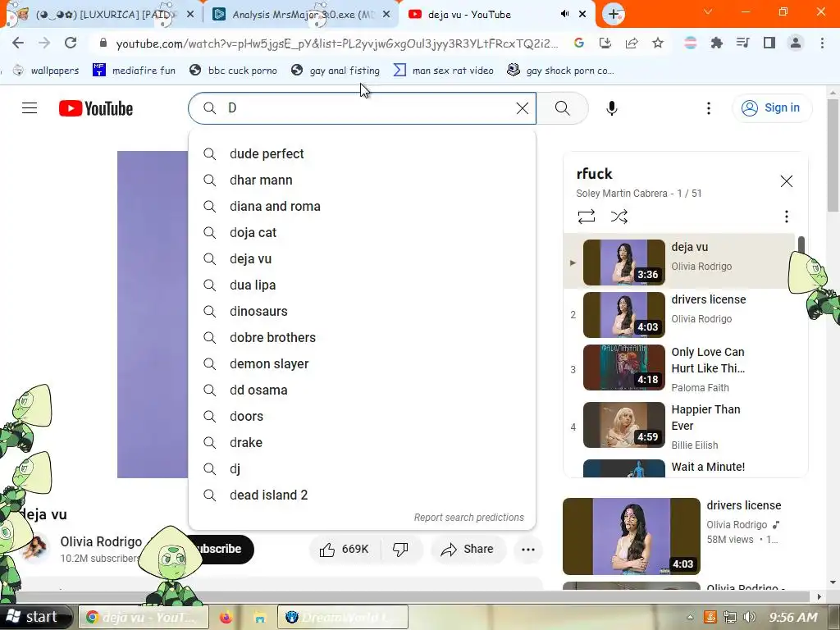This screenshot has width=840, height=630.
Task: Toggle shuffle playlist in rfuck panel
Action: [x=619, y=217]
